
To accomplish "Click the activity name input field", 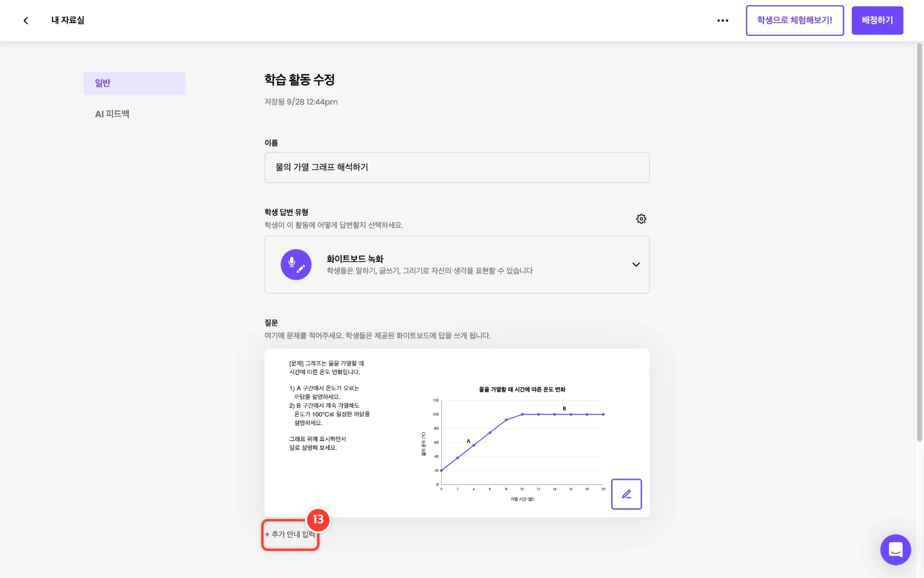I will coord(457,168).
